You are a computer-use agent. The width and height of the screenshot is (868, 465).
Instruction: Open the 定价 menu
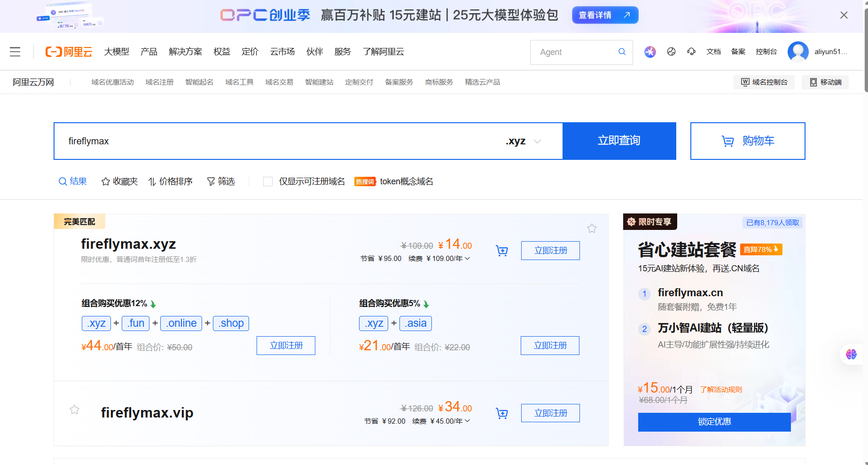point(250,52)
